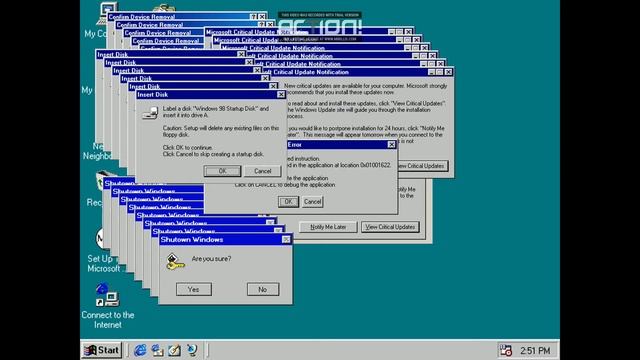Launch Internet Explorer from Quick Launch
This screenshot has width=640, height=360.
pos(140,350)
